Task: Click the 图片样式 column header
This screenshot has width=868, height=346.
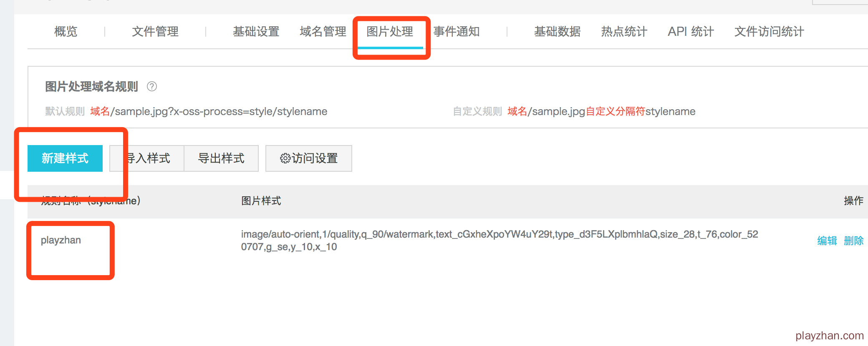Action: (261, 201)
